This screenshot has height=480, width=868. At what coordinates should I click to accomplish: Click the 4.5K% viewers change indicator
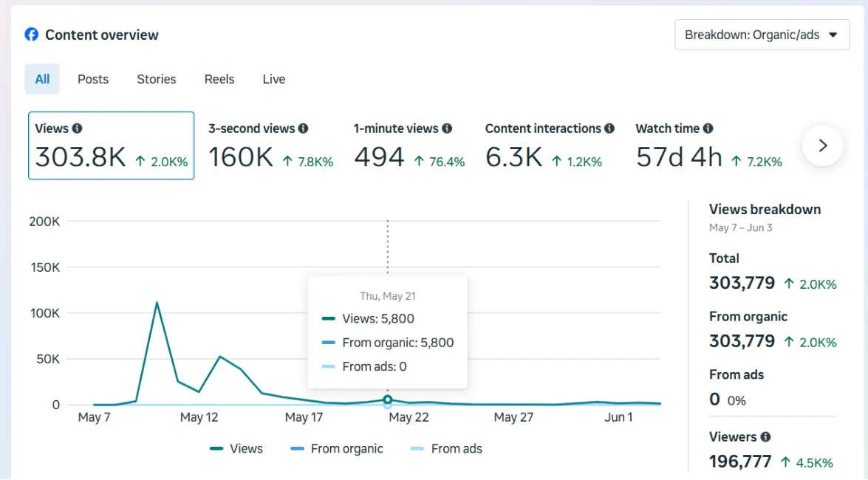click(x=807, y=463)
